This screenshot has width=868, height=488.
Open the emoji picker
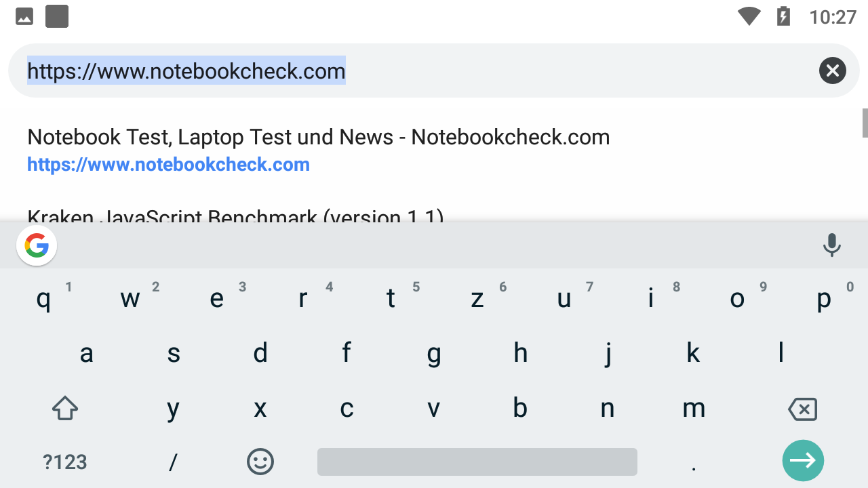pyautogui.click(x=260, y=462)
